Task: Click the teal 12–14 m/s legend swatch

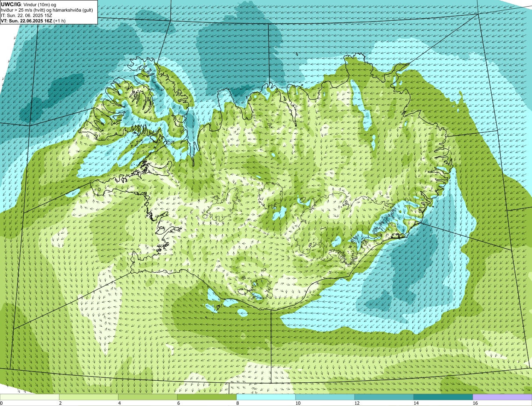Action: click(x=384, y=397)
